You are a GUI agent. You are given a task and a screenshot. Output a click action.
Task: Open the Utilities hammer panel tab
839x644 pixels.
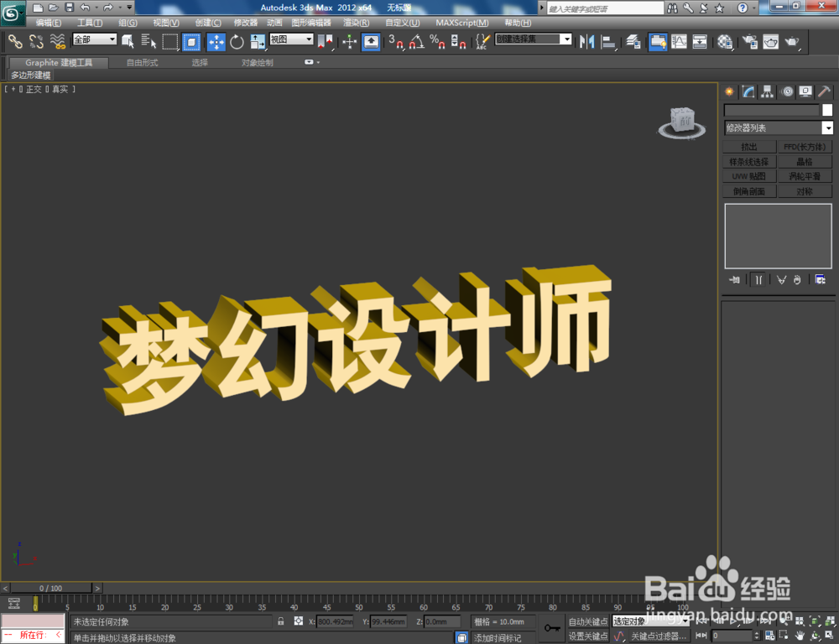tap(824, 91)
